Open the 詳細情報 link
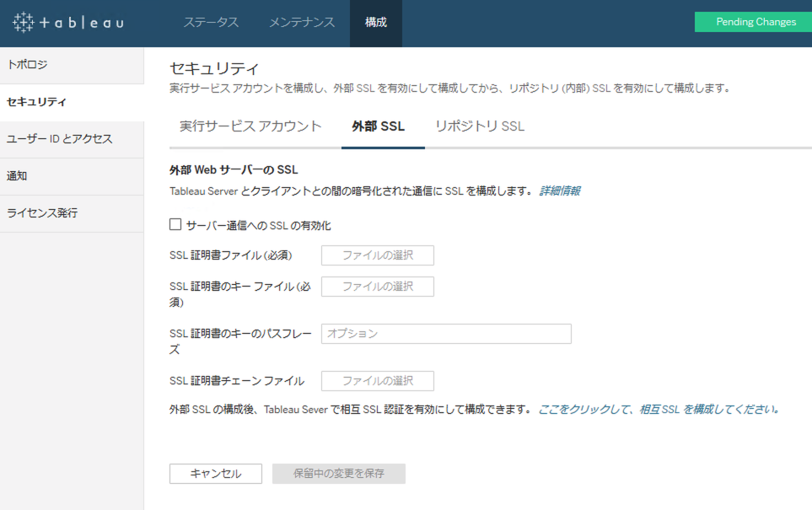 pos(562,191)
